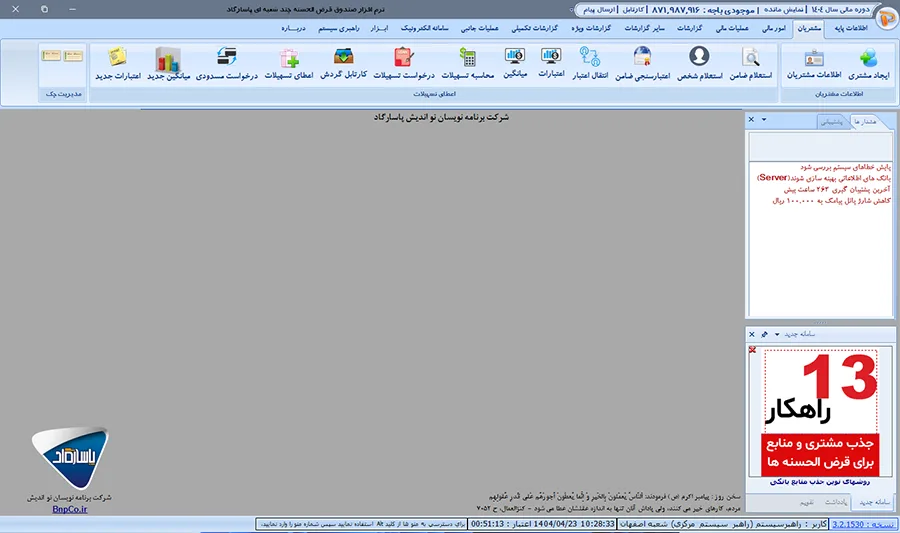Click the دوره مالی سال 1404 label
Screen dimensions: 900x533
(x=840, y=10)
